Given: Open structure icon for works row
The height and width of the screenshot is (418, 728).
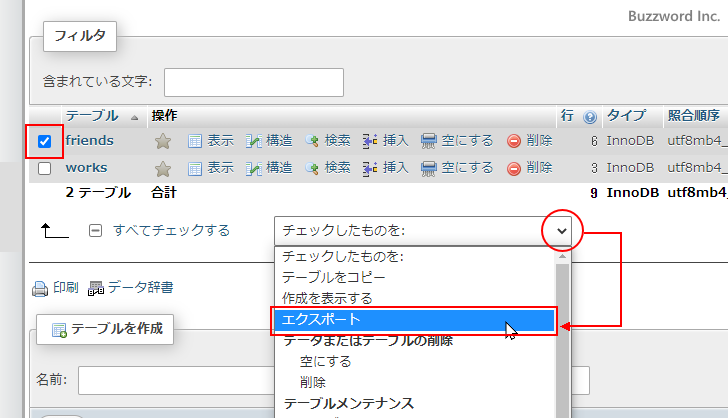Looking at the screenshot, I should [254, 169].
